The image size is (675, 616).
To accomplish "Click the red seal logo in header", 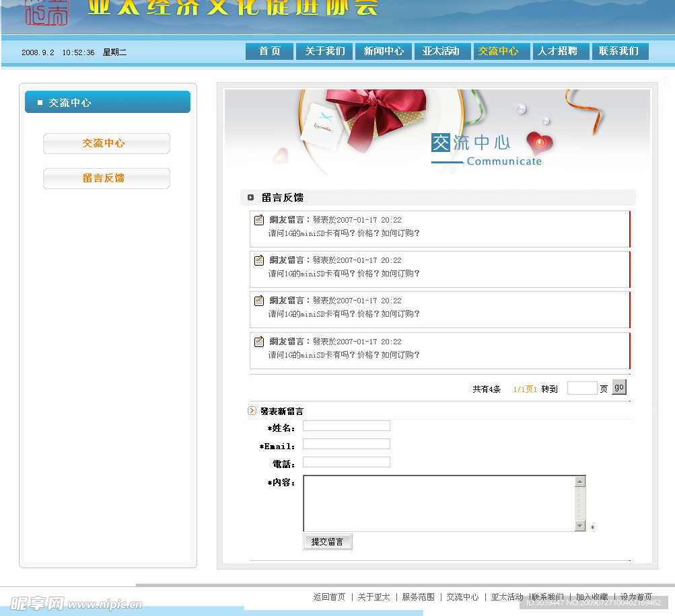I will 46,13.
